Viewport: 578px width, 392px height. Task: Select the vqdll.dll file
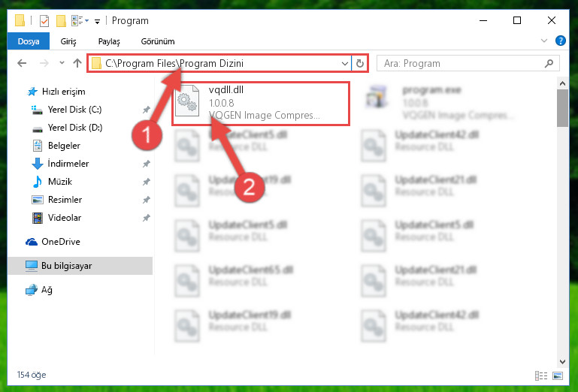[261, 103]
